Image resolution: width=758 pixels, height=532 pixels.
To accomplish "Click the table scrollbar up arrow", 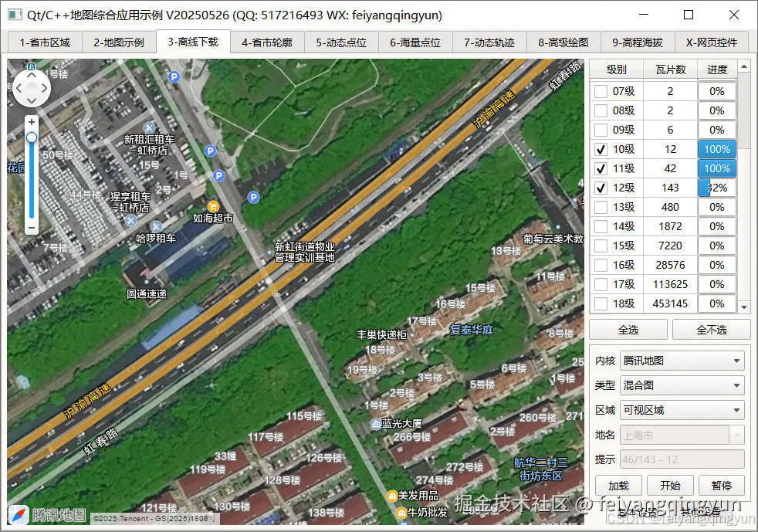I will pos(744,66).
